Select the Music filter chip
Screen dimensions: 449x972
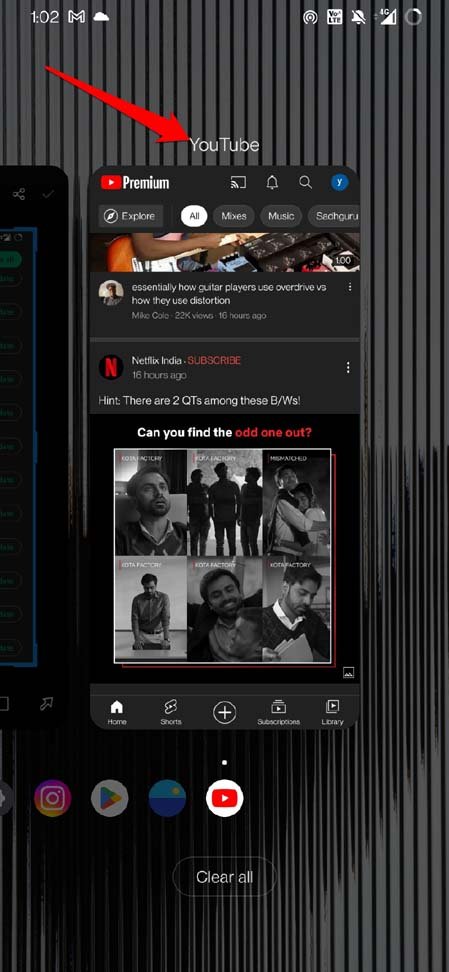point(281,216)
